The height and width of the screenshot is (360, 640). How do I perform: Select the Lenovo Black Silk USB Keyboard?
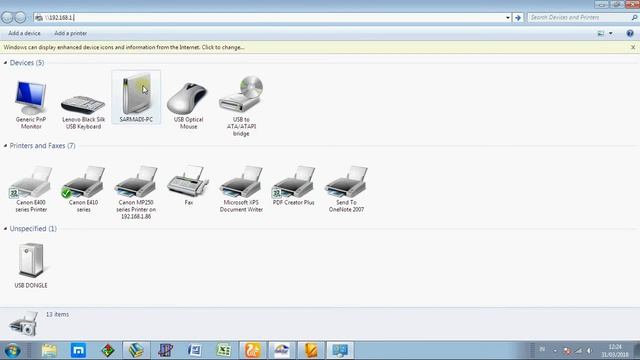pyautogui.click(x=83, y=111)
